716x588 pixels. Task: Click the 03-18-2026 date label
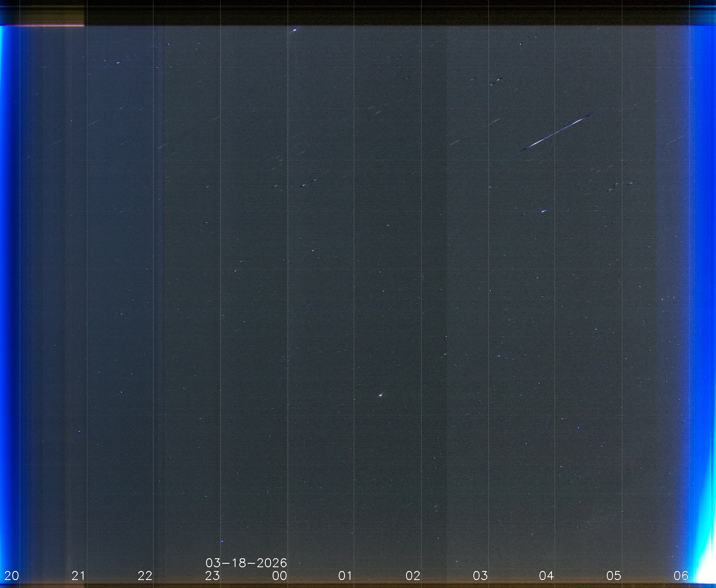coord(246,563)
